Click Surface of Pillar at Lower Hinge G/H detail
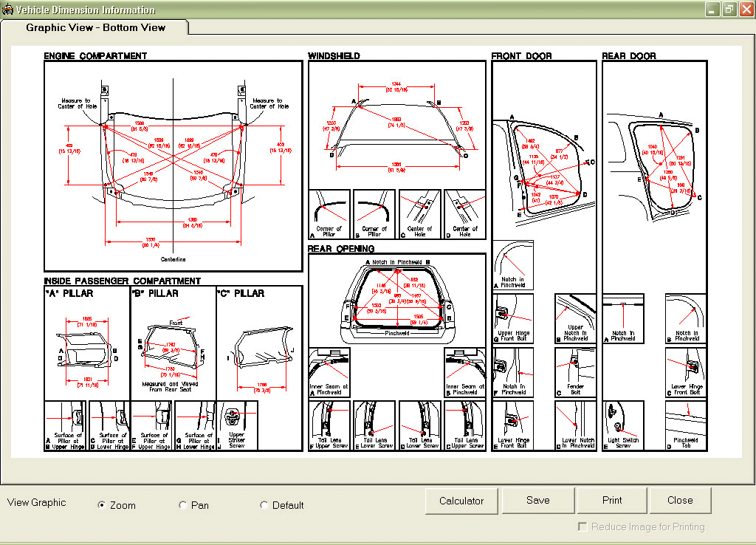Image resolution: width=756 pixels, height=545 pixels. point(195,425)
